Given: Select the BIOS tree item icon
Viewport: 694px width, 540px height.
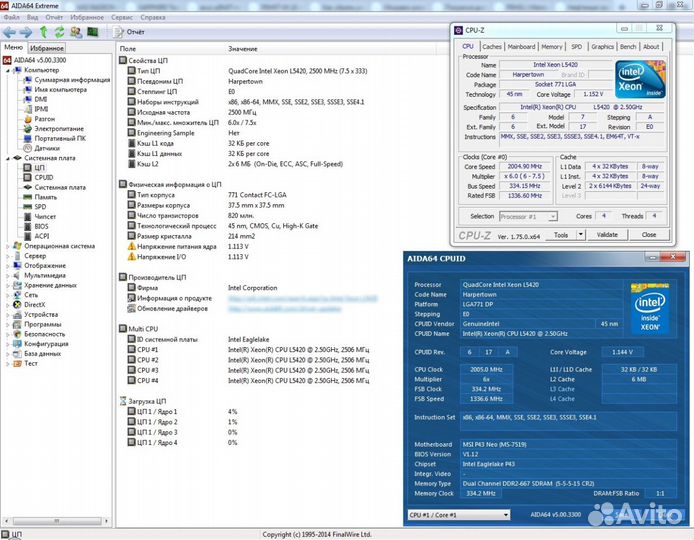Looking at the screenshot, I should click(x=27, y=226).
